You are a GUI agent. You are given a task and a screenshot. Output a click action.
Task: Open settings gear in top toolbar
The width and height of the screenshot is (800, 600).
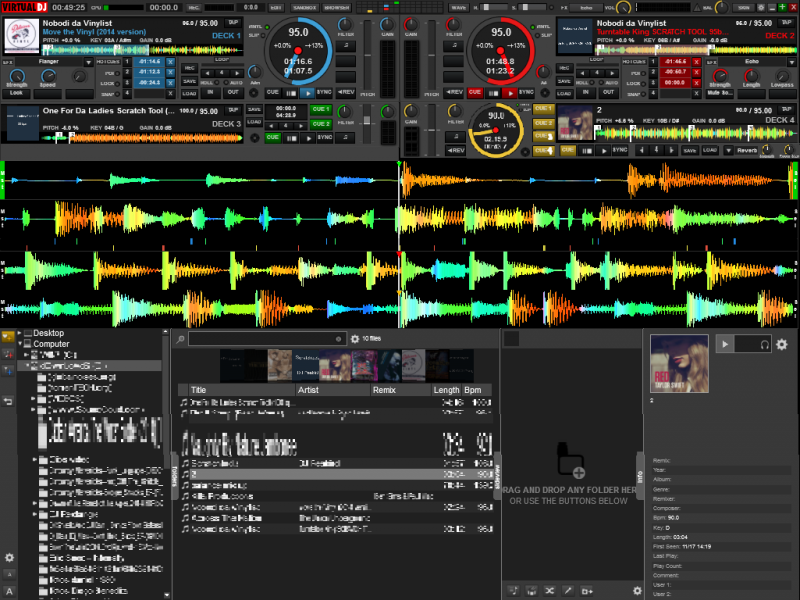pos(761,8)
